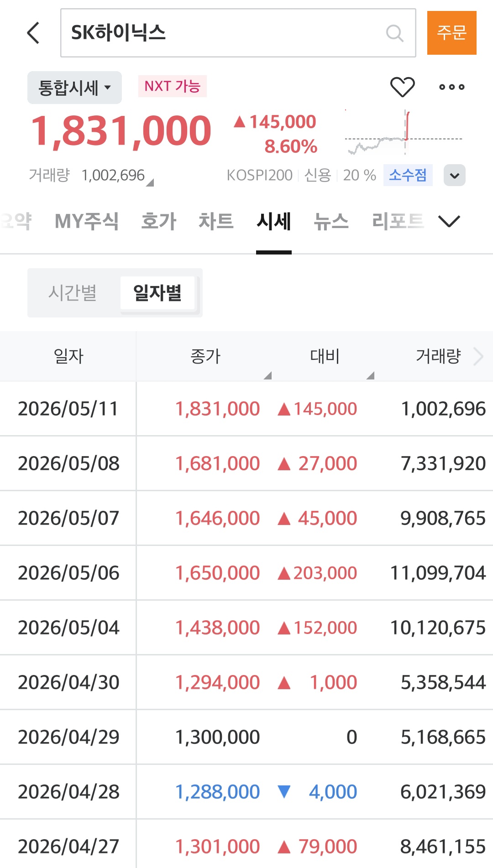This screenshot has height=868, width=493.
Task: Tap the top 거래량 1,002,696 value
Action: coord(113,175)
